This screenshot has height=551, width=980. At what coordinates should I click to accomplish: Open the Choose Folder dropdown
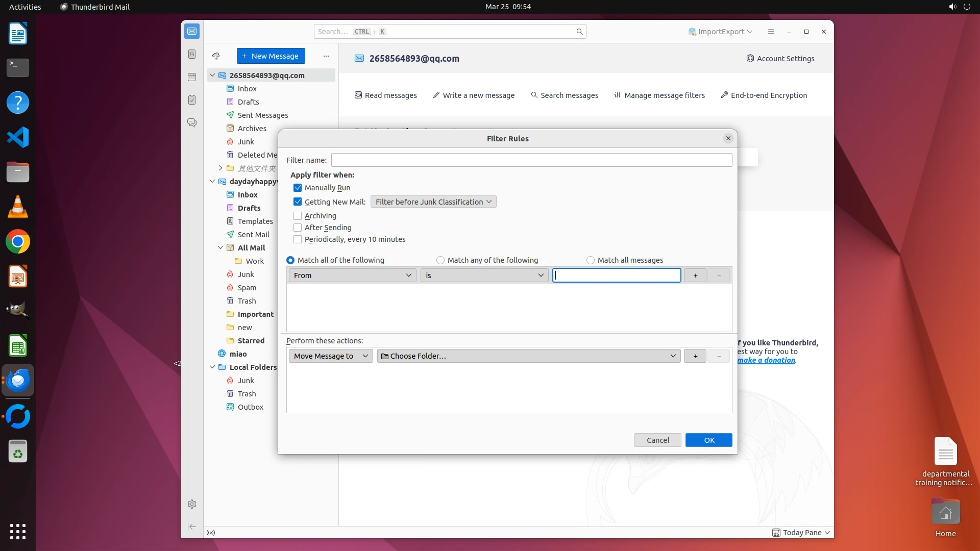tap(528, 356)
